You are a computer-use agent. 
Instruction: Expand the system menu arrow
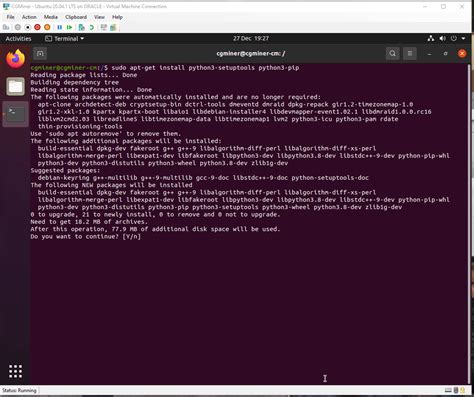pos(464,39)
